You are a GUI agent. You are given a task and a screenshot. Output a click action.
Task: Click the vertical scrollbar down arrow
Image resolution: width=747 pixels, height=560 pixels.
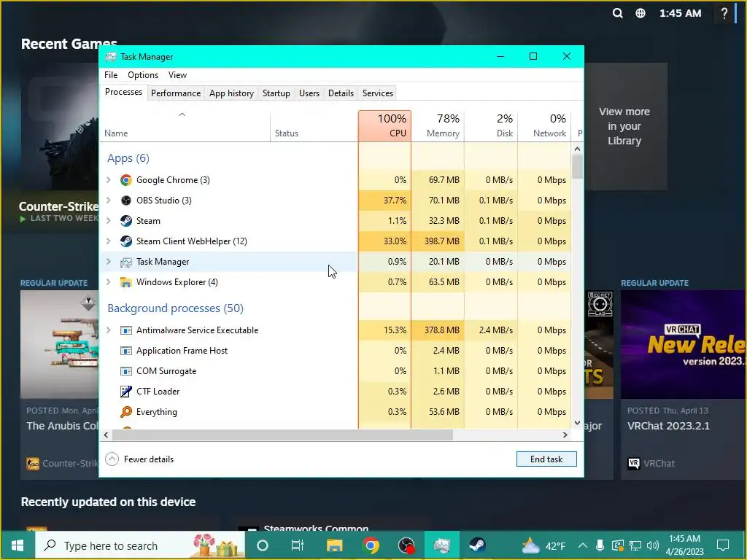(578, 422)
